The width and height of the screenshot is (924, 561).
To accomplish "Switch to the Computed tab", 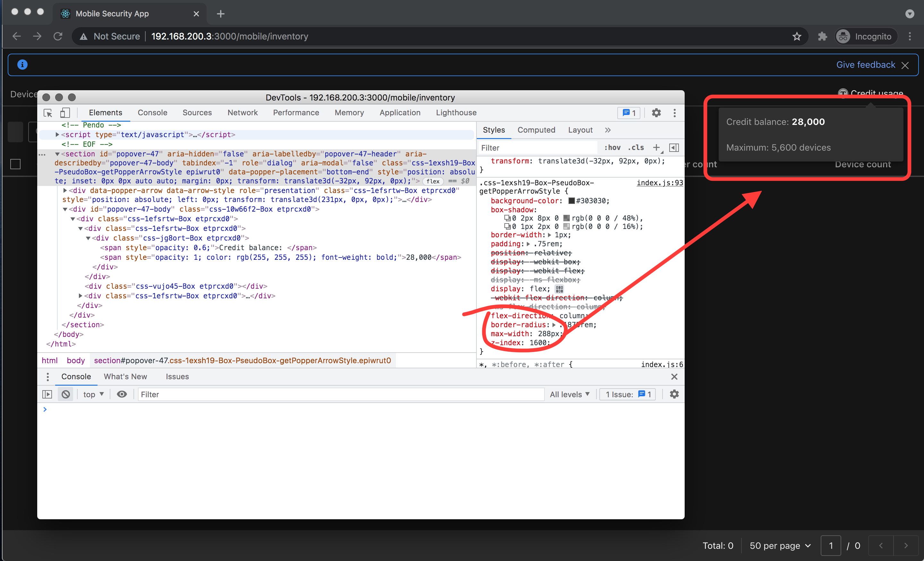I will 536,130.
